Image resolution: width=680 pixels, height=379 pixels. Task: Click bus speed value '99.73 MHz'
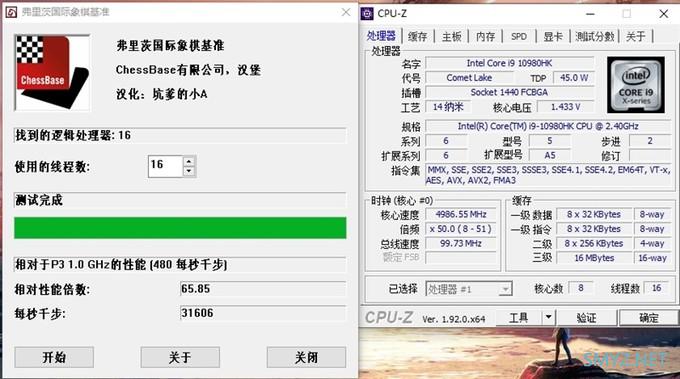[461, 244]
